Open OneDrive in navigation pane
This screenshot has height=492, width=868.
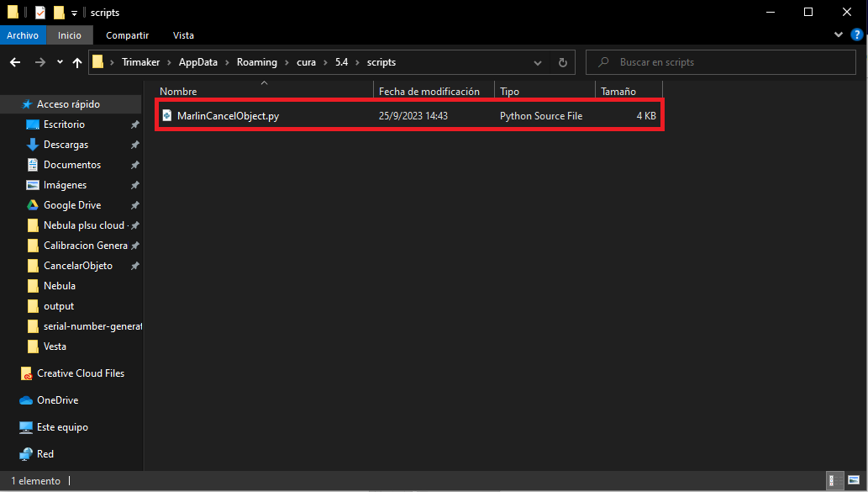57,400
